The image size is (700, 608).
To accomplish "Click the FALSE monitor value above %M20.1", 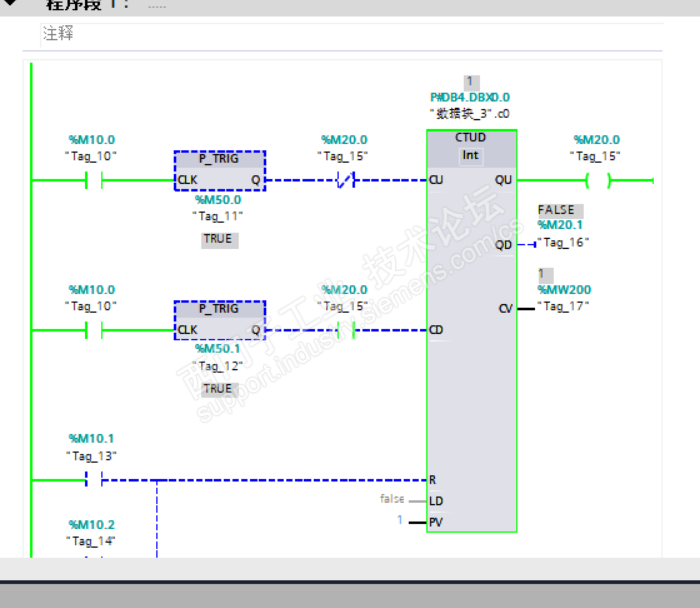I will (560, 210).
